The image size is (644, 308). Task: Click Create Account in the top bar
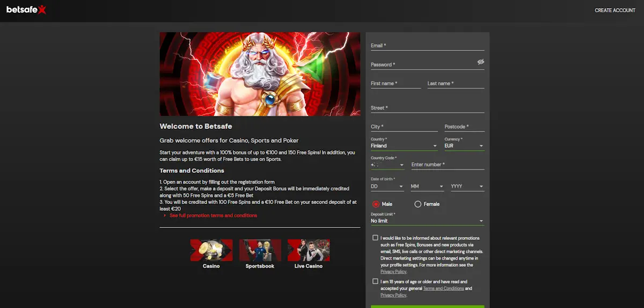pyautogui.click(x=614, y=10)
